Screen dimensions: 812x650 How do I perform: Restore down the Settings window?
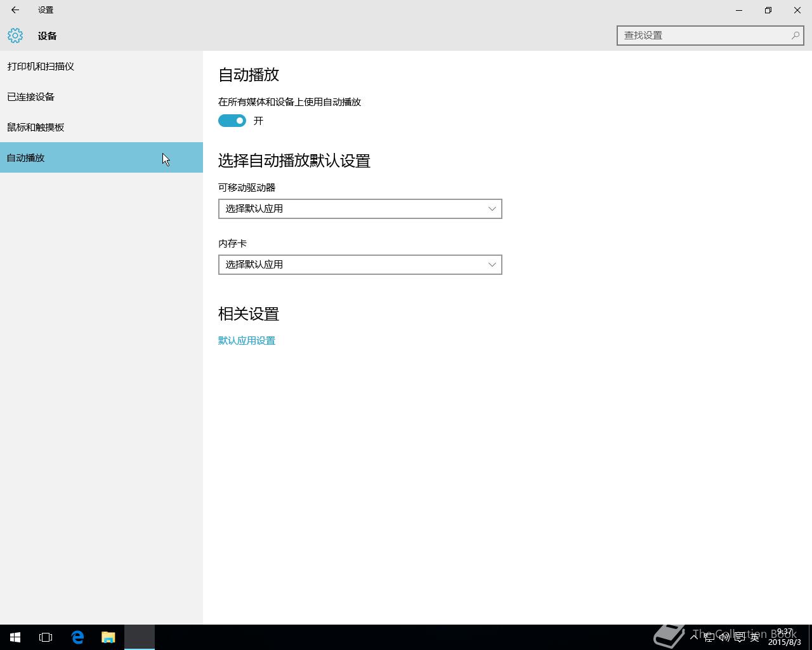pos(768,10)
